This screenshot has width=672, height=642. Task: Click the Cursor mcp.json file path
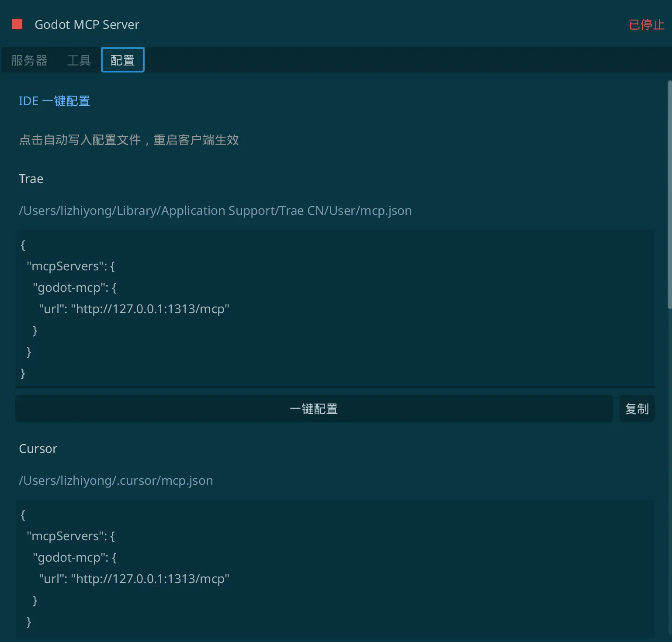click(x=116, y=480)
